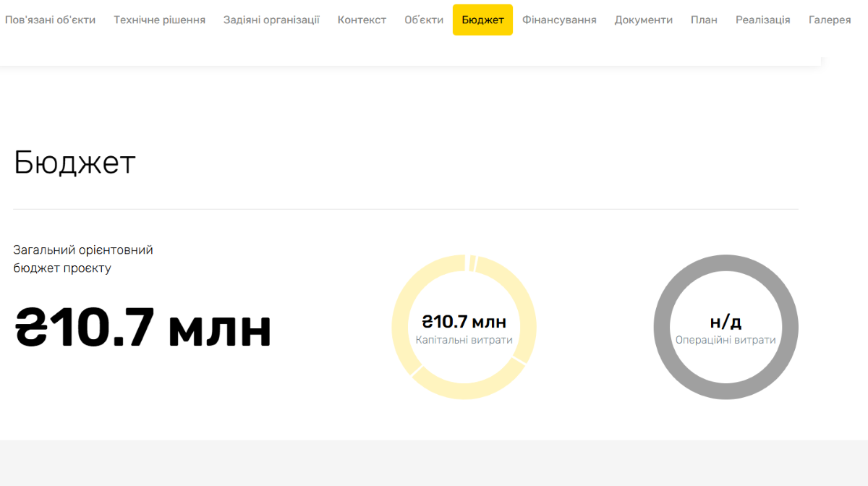Click the highlighted Бюджет tab
This screenshot has width=868, height=486.
482,20
